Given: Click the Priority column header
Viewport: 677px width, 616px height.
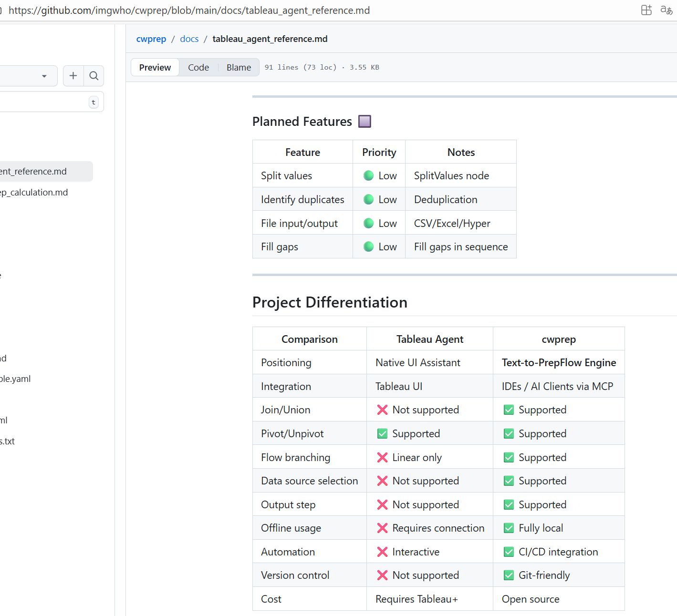Looking at the screenshot, I should point(379,152).
